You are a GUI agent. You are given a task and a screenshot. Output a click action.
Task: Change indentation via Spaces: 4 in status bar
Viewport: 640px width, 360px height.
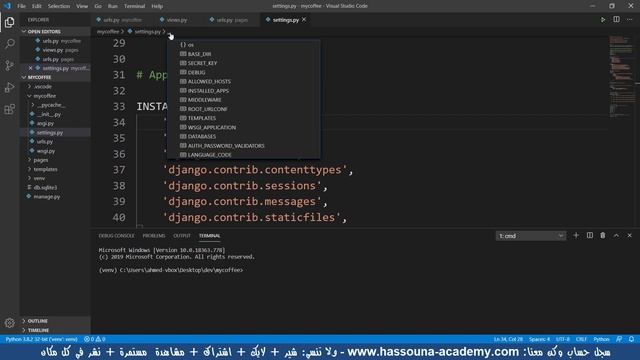[x=539, y=339]
